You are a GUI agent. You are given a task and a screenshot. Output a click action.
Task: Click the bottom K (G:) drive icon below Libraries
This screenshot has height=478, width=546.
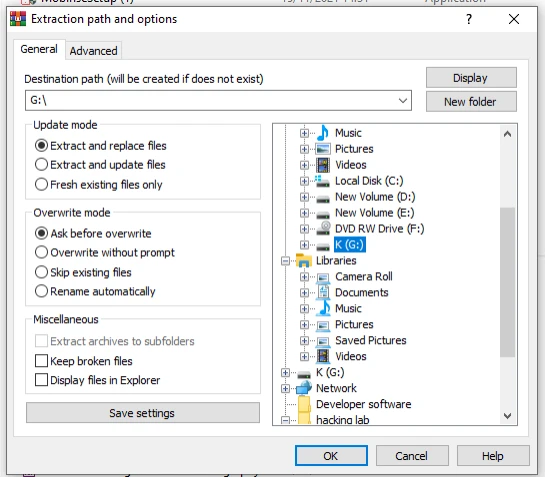click(x=304, y=375)
